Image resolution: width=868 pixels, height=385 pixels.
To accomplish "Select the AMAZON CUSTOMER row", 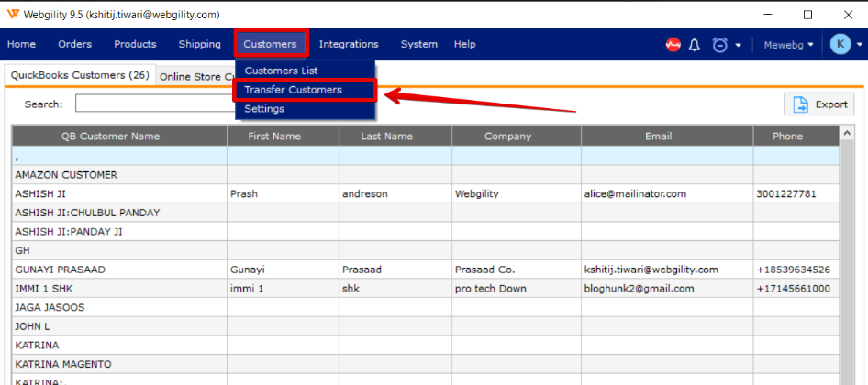I will tap(426, 175).
